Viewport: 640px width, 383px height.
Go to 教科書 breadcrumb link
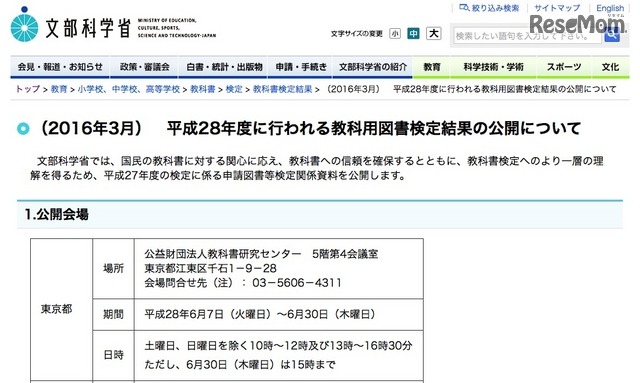202,89
